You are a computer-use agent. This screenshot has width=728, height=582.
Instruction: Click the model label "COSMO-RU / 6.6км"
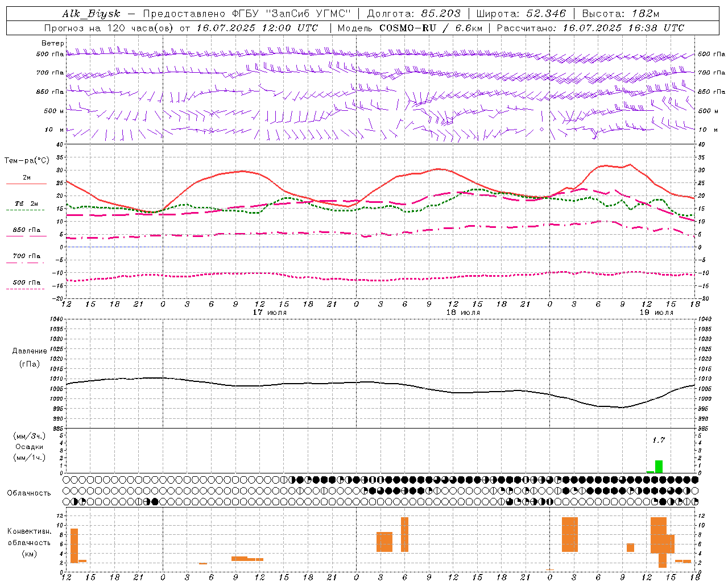[x=430, y=28]
